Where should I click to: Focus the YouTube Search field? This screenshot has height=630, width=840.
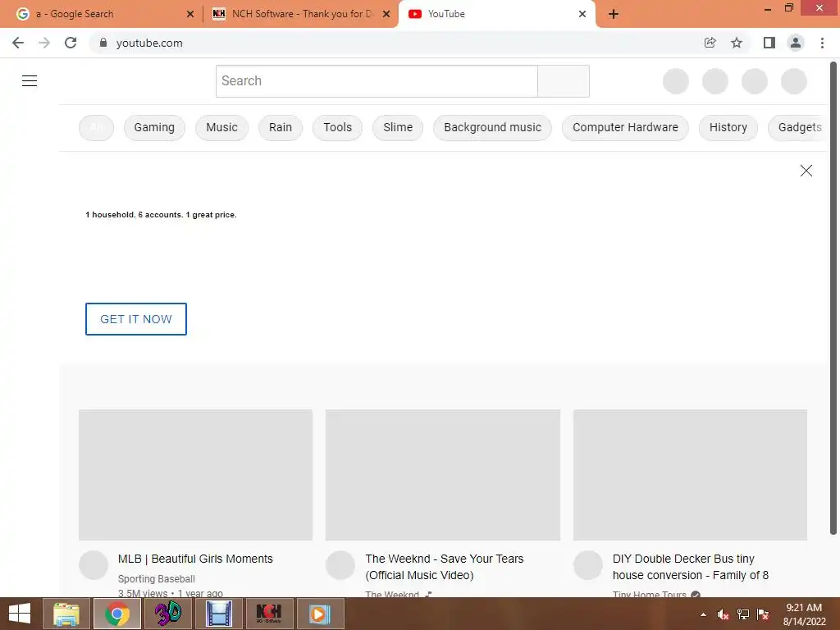pos(377,81)
